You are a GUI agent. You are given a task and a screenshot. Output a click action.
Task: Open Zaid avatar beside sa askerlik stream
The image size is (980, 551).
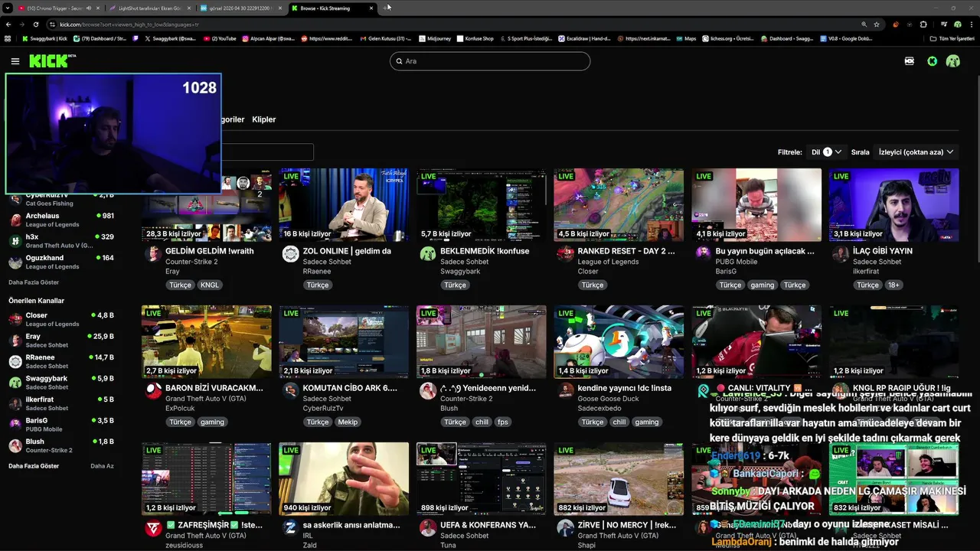point(290,528)
